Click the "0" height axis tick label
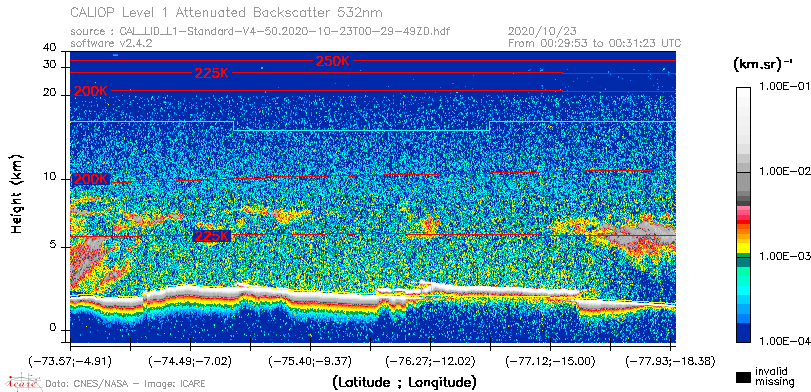Screen dimensions: 811x392 pos(53,328)
